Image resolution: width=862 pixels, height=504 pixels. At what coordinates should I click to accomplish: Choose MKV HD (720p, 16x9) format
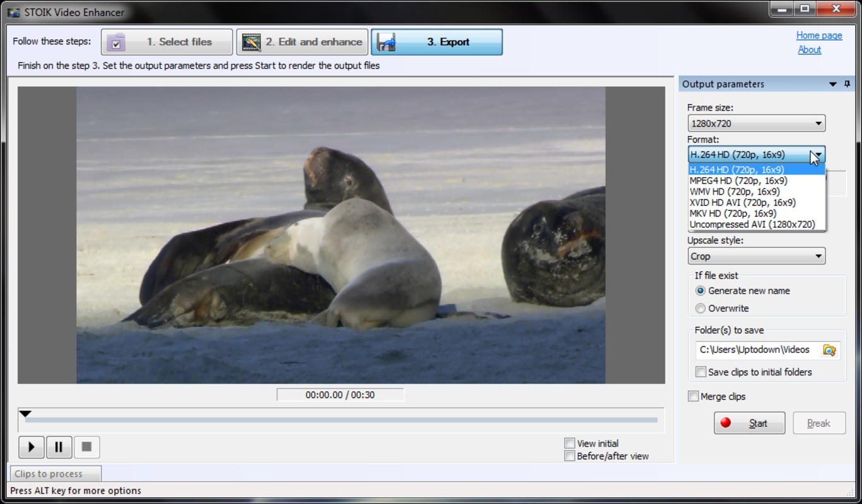[757, 214]
